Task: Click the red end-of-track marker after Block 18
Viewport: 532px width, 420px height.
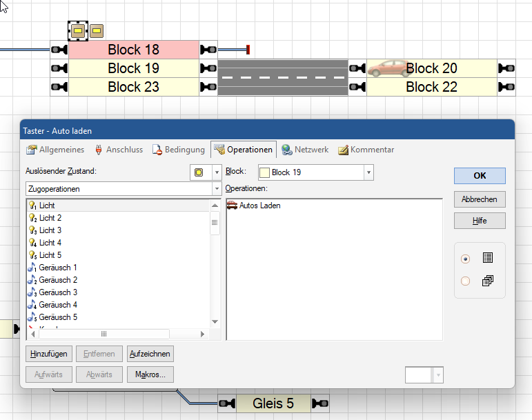Action: 247,50
